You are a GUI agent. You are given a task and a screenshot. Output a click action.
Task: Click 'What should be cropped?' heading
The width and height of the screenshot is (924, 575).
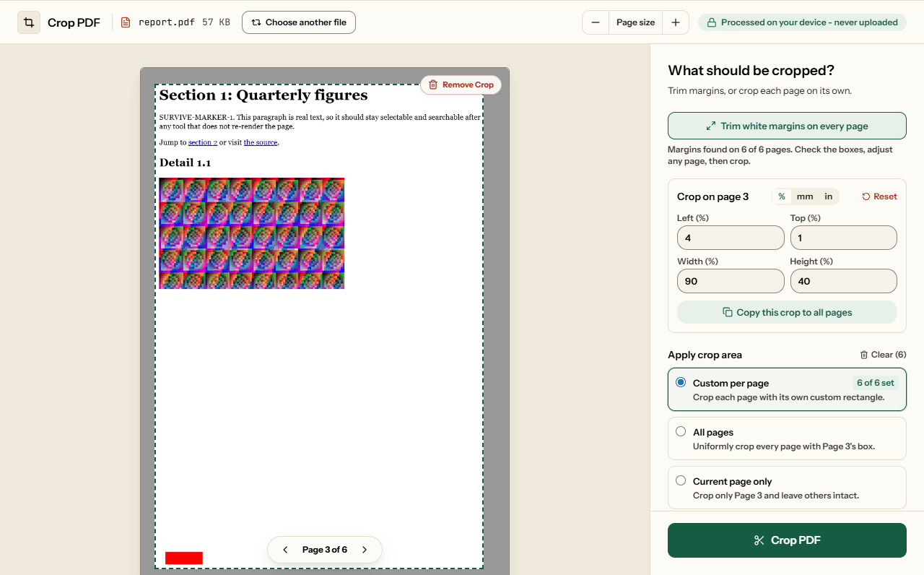click(751, 70)
